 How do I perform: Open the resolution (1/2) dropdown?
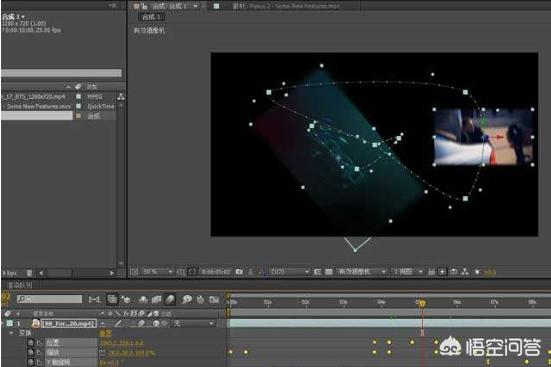290,272
